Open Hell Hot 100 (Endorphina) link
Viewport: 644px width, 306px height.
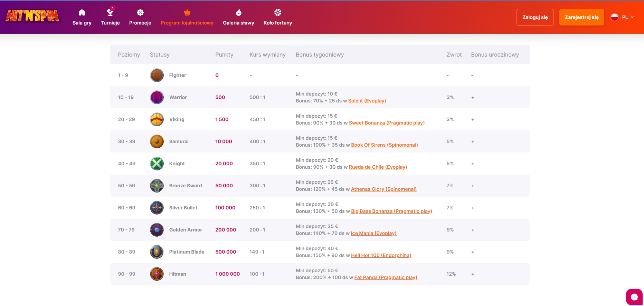[381, 255]
